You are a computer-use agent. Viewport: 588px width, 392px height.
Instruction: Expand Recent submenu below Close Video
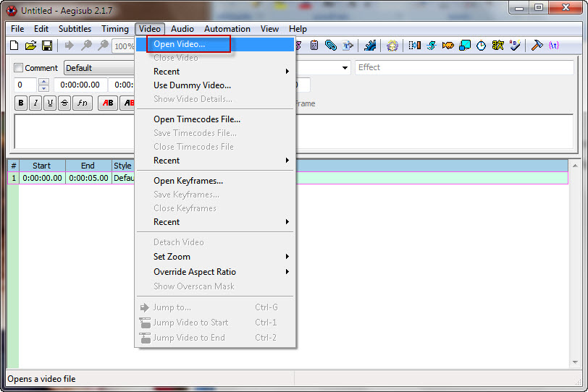click(x=215, y=72)
